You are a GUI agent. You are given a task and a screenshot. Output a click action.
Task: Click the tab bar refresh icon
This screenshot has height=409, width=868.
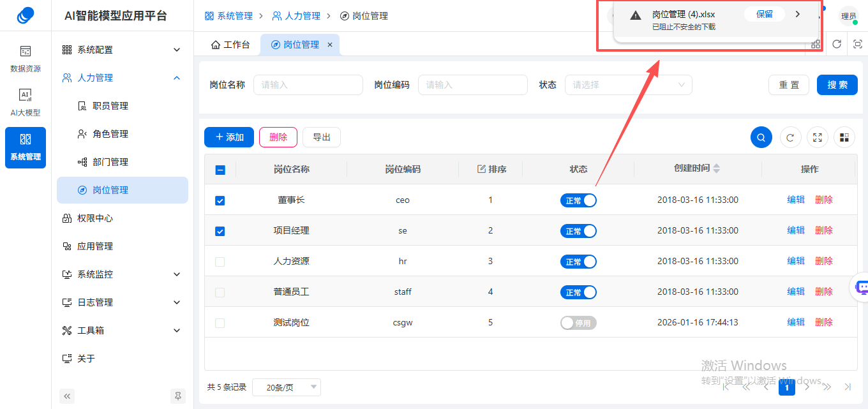coord(837,44)
